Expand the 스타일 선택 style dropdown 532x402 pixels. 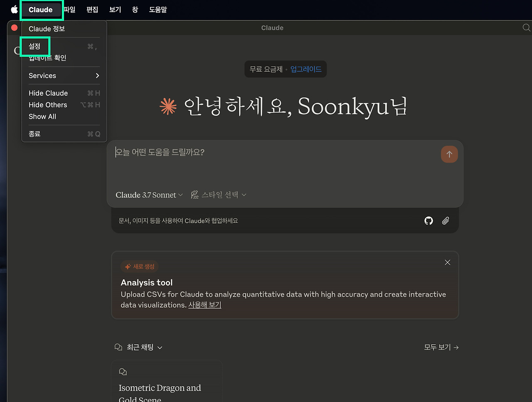coord(219,195)
